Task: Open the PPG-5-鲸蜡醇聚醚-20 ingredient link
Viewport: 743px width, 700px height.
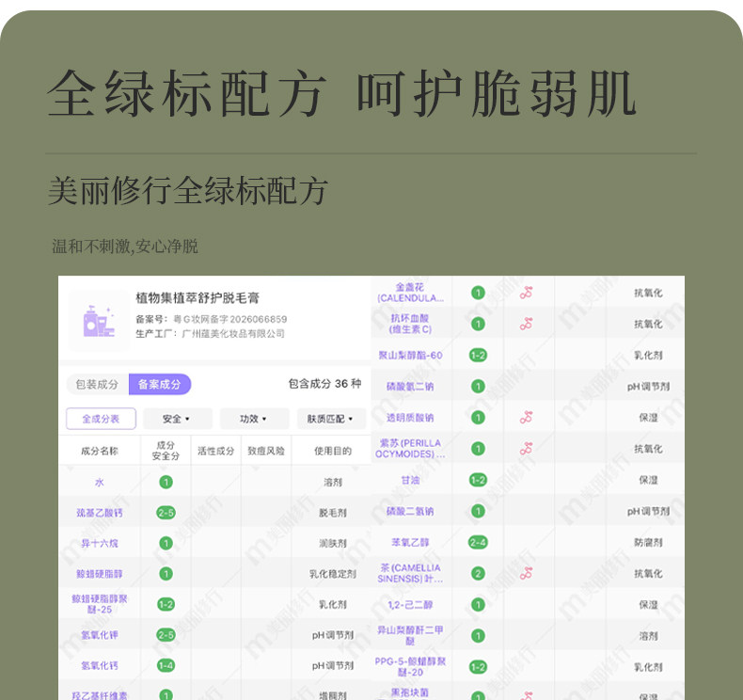Action: tap(410, 667)
